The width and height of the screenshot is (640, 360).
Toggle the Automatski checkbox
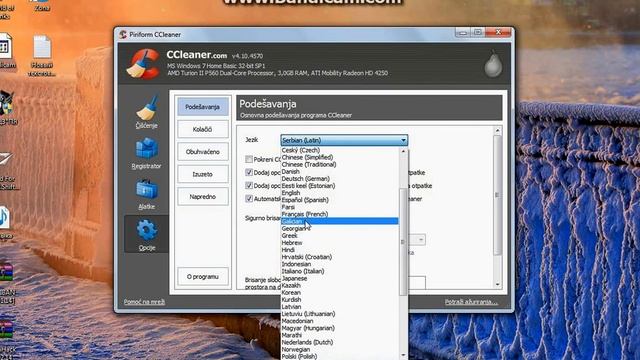coord(249,198)
